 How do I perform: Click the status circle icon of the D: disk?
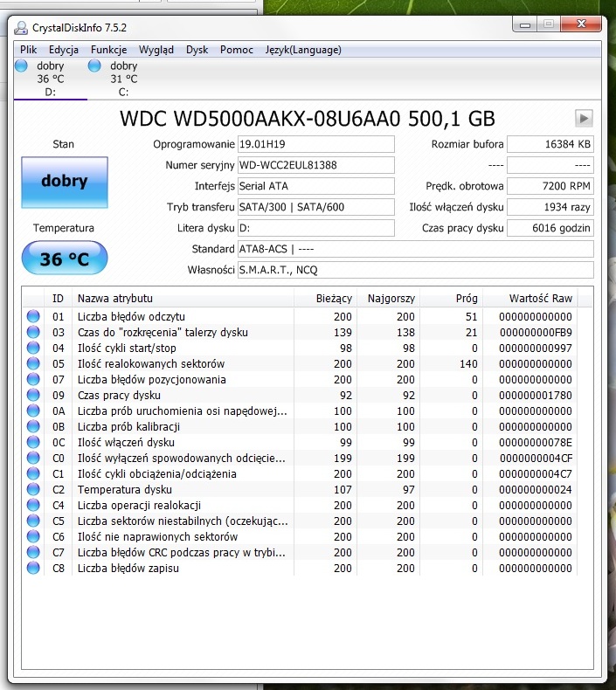click(x=21, y=66)
